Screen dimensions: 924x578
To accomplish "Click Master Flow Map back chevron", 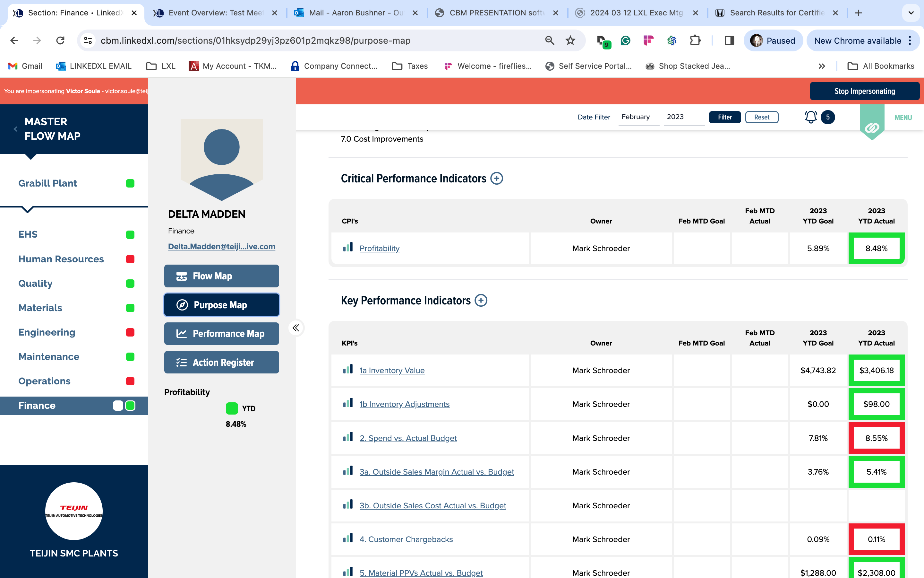I will pos(15,129).
